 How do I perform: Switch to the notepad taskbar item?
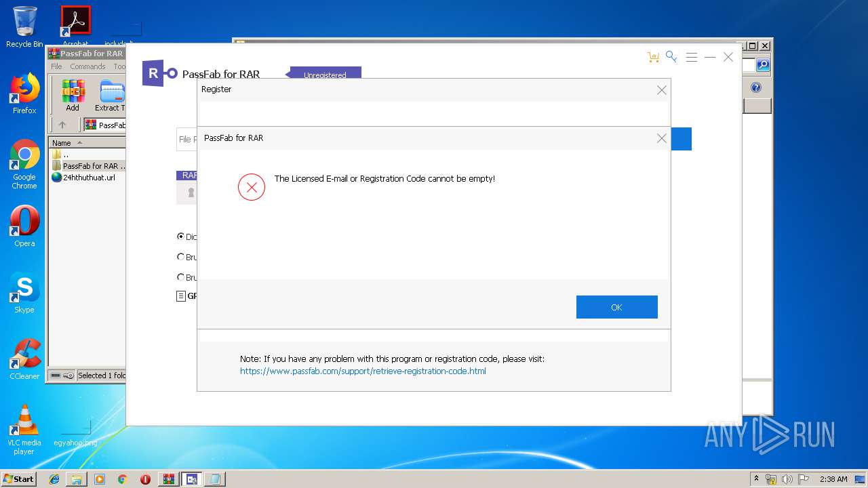(x=215, y=479)
